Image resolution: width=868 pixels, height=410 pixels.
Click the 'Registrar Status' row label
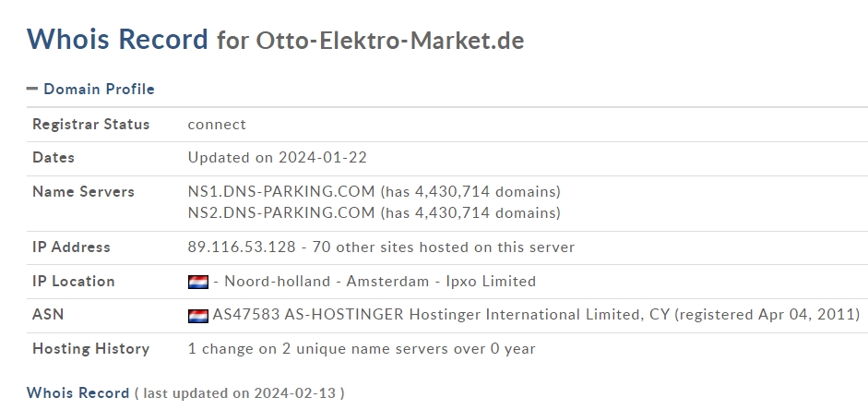pyautogui.click(x=91, y=124)
